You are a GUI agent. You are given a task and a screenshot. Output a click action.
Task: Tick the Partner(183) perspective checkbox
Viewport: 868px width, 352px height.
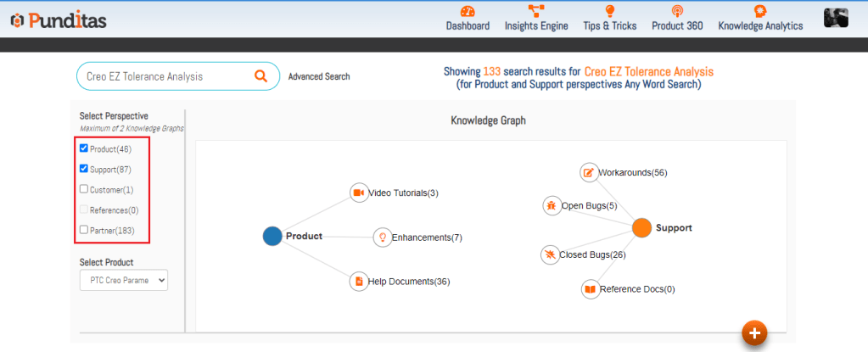[84, 229]
